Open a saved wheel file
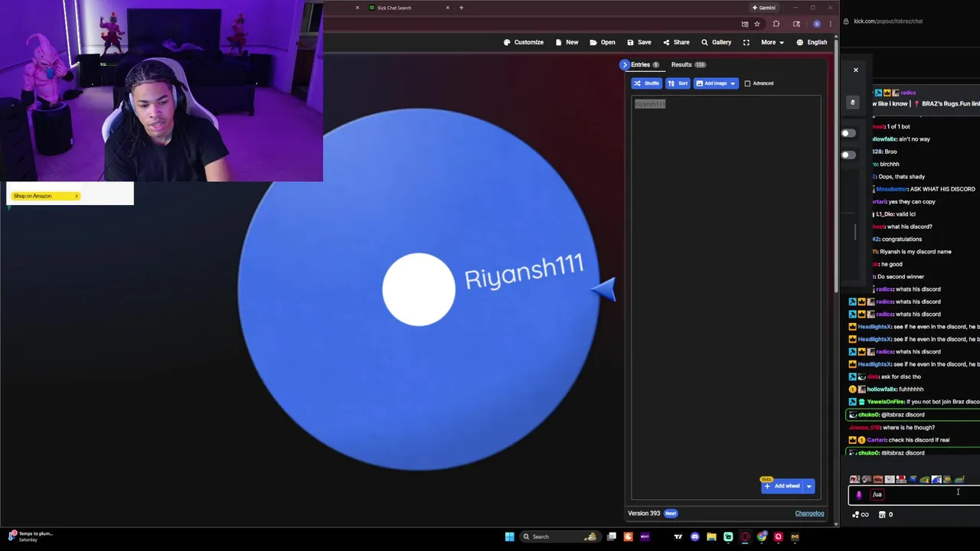980x551 pixels. (603, 42)
